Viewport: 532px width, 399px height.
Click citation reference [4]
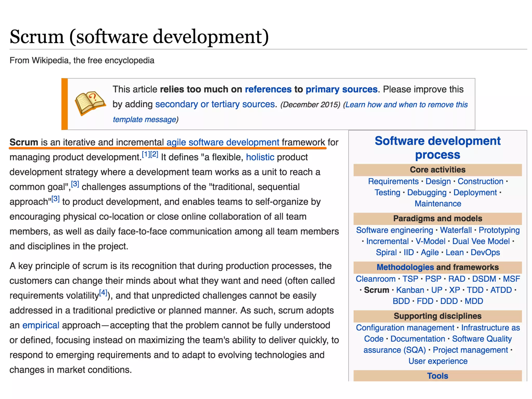click(103, 293)
